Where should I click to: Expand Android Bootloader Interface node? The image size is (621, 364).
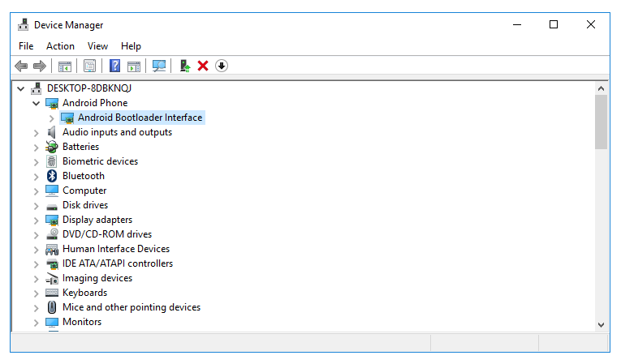[x=51, y=118]
